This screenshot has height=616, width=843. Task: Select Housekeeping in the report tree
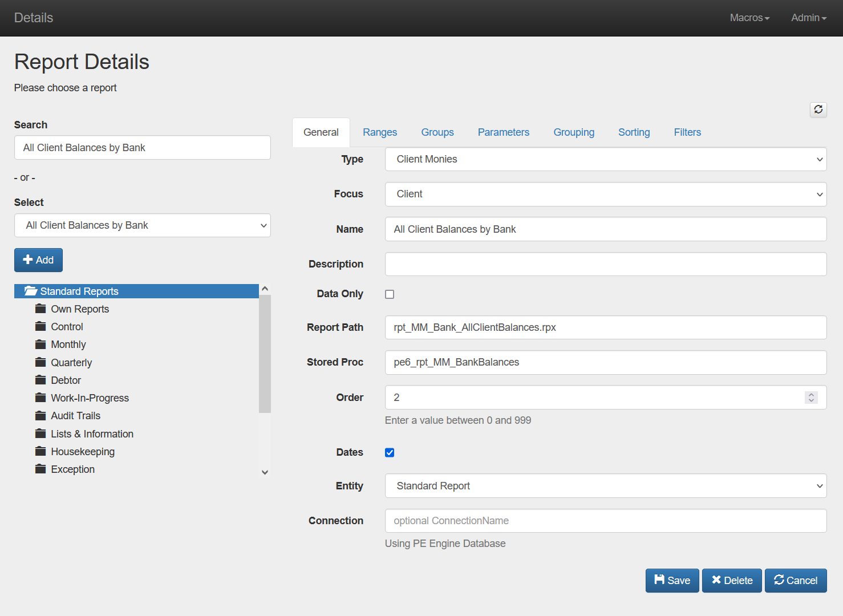(x=83, y=452)
